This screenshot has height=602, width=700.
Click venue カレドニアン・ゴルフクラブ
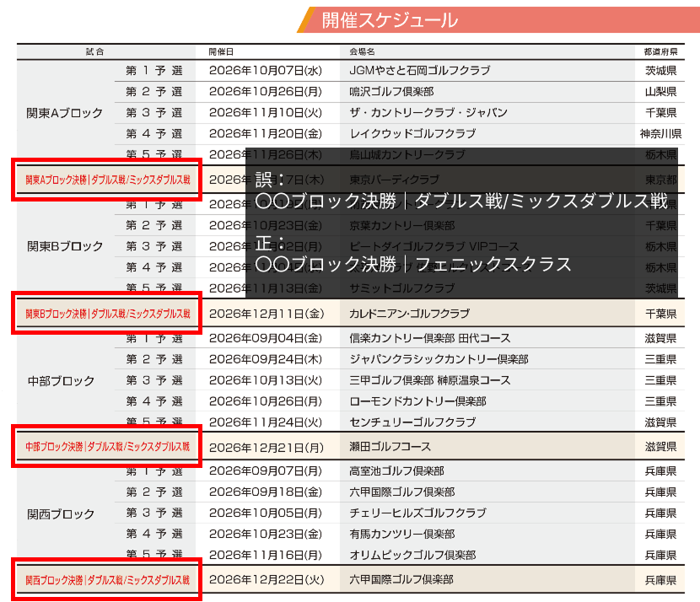point(409,314)
